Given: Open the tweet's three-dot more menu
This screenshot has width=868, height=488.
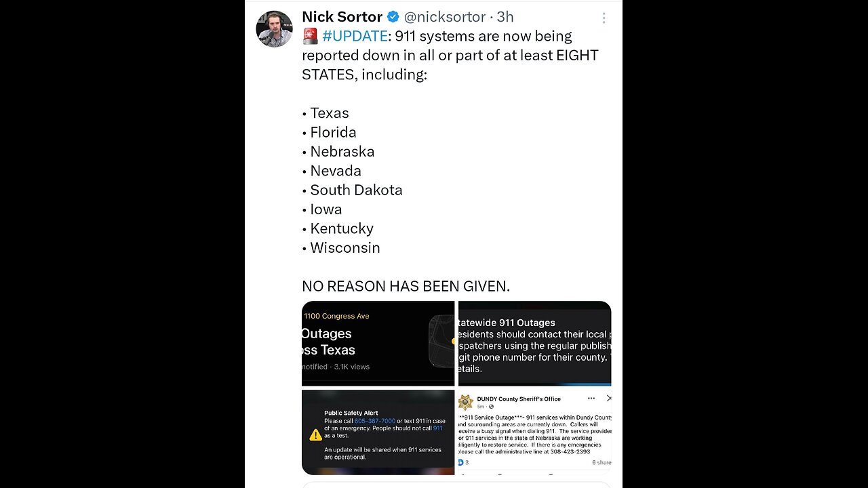Looking at the screenshot, I should (x=603, y=18).
